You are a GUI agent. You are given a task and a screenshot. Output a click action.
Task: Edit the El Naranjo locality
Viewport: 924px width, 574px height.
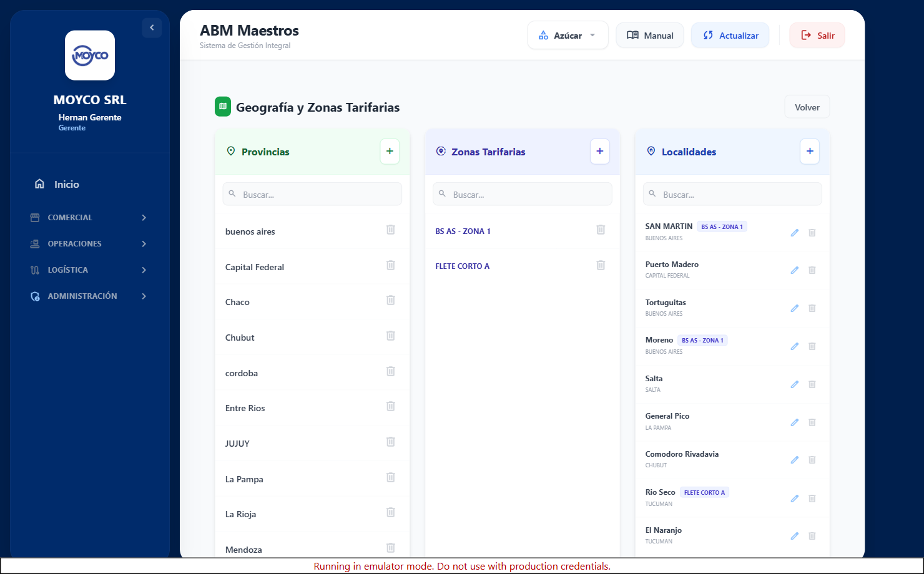click(795, 536)
